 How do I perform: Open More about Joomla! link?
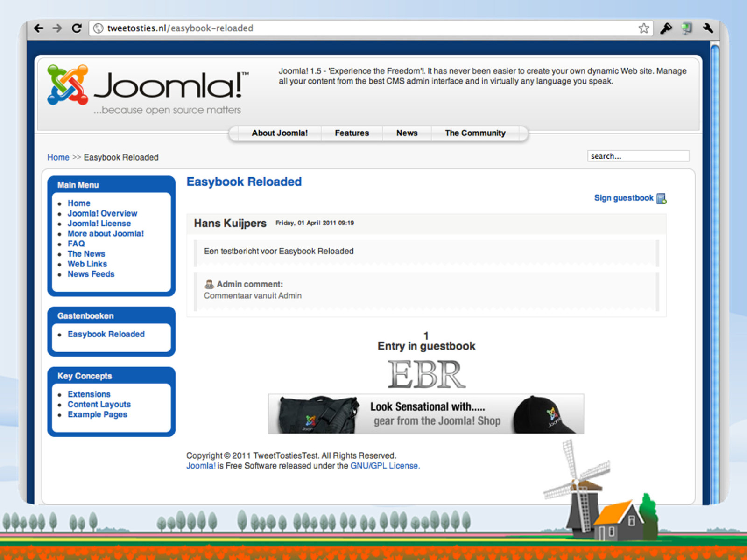[x=106, y=233]
